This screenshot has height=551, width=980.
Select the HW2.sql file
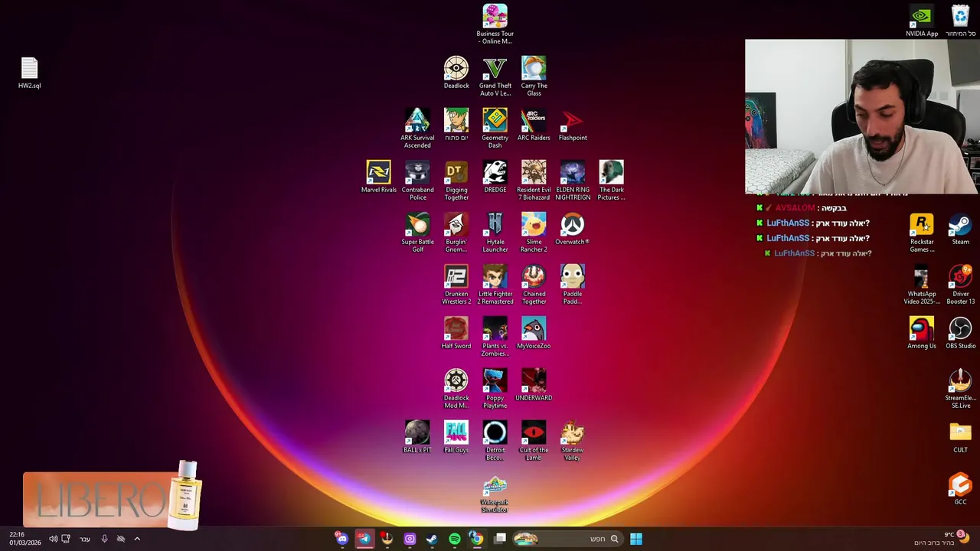29,73
